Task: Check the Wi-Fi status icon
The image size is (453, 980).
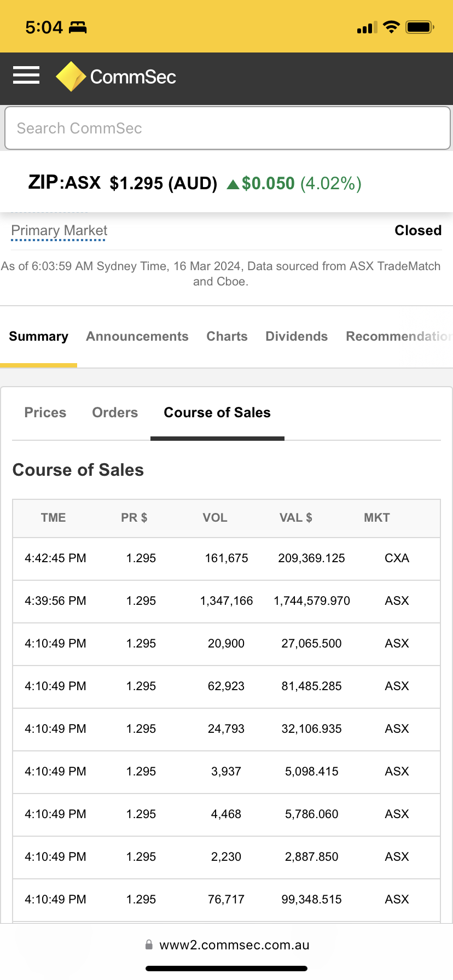Action: [391, 27]
